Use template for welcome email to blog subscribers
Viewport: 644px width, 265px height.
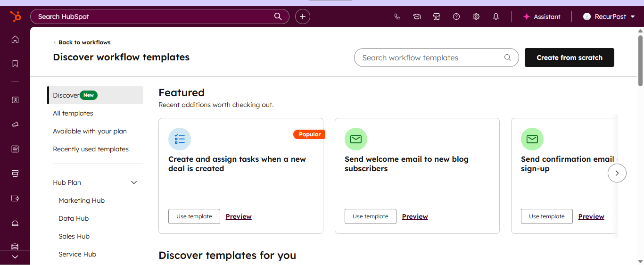click(371, 216)
